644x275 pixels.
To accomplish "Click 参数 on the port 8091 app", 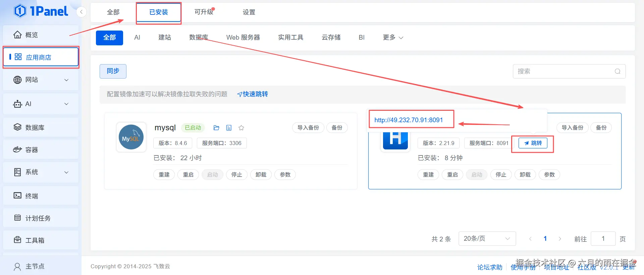I will click(549, 175).
